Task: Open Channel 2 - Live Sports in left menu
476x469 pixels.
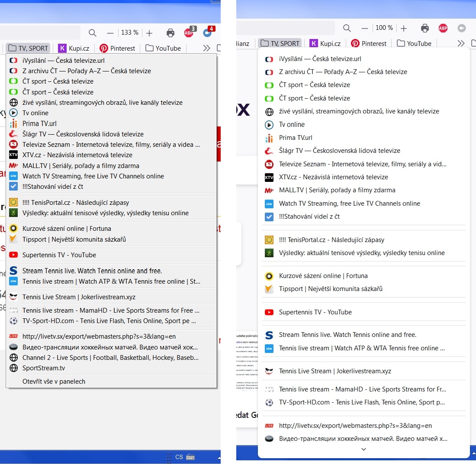Action: (x=111, y=358)
